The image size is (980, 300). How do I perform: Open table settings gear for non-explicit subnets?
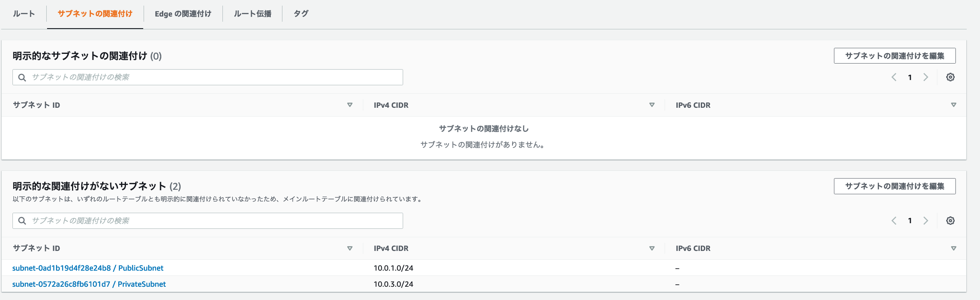point(950,221)
